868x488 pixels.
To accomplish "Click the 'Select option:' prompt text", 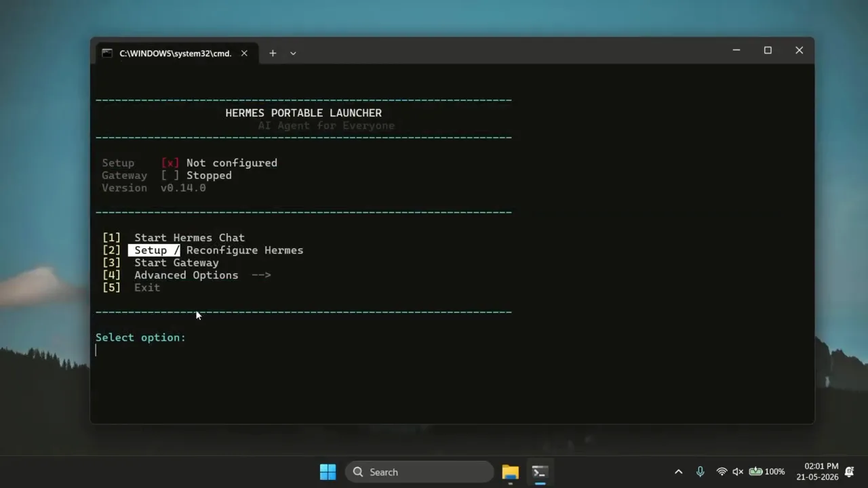I will [x=140, y=338].
